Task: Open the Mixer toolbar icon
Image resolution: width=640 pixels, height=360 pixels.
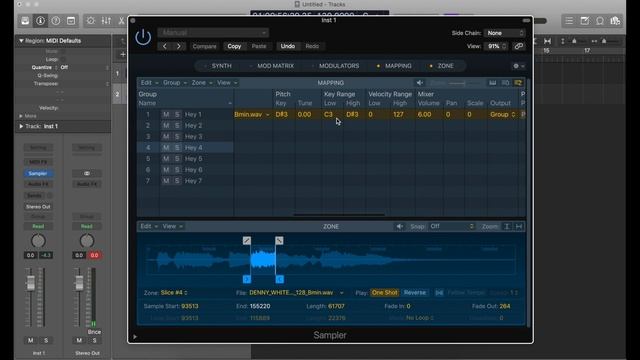Action: [x=106, y=21]
